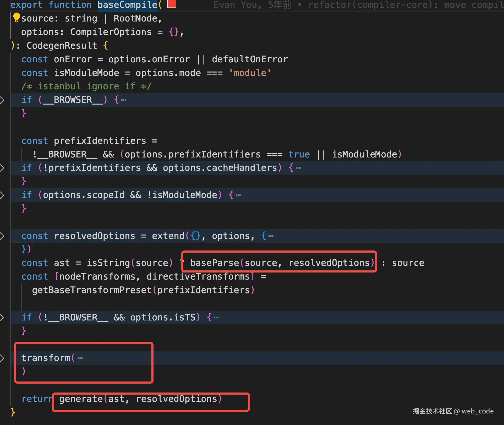Expand the collapsed transform( call chevron
Image resolution: width=504 pixels, height=425 pixels.
coord(2,358)
